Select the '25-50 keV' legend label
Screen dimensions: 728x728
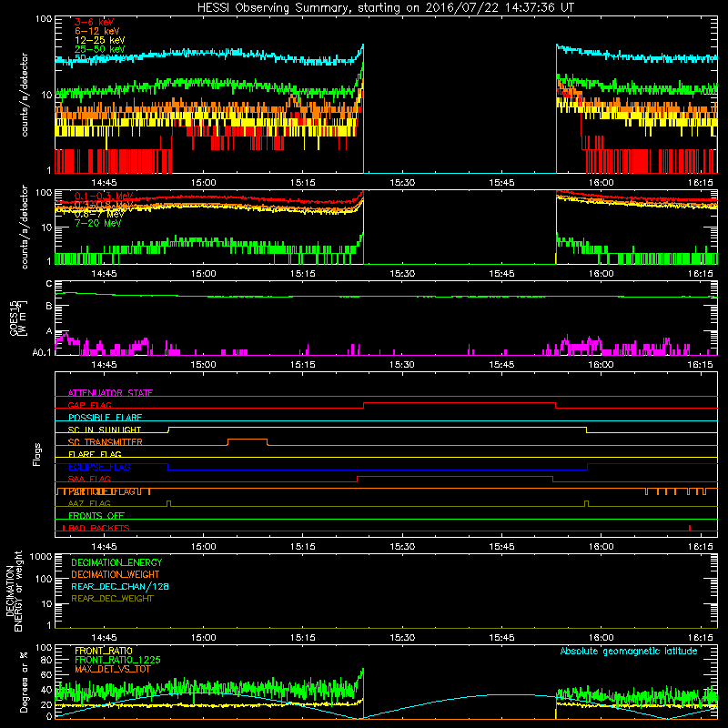100,49
